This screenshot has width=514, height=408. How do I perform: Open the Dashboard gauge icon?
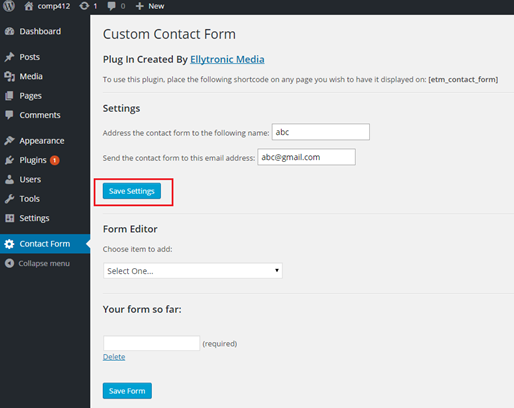[x=9, y=31]
